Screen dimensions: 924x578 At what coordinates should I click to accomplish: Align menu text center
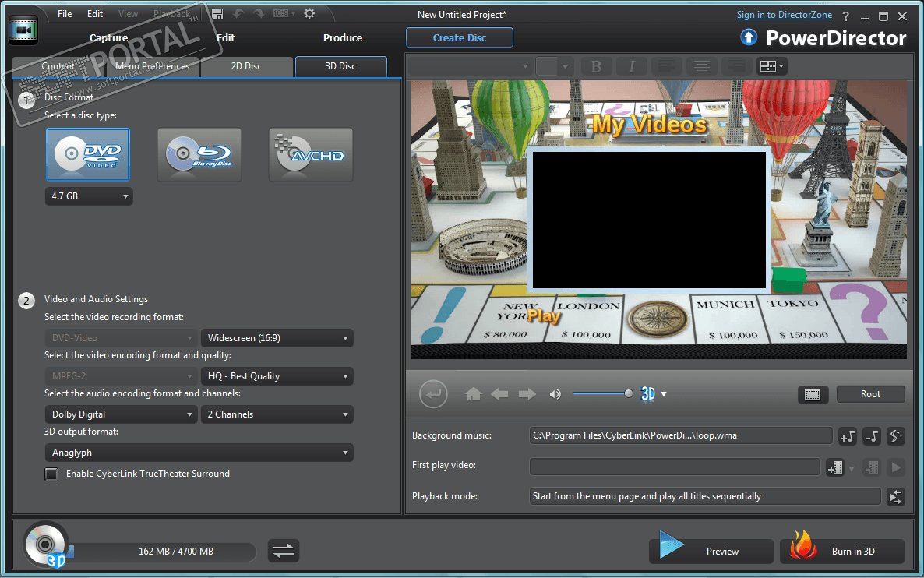[701, 66]
